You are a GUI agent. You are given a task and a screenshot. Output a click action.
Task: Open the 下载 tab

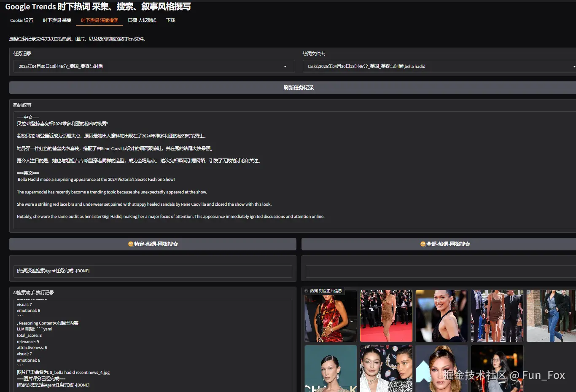(x=170, y=20)
